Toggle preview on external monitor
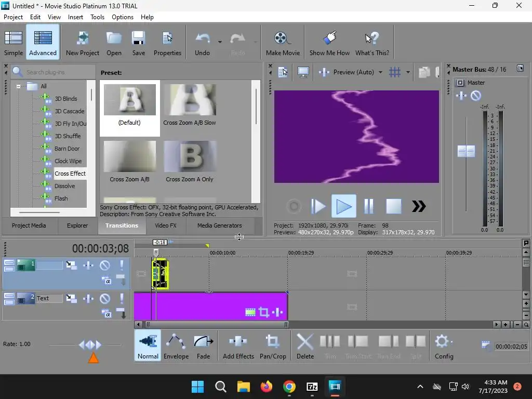Screen dimensions: 532x399 click(x=303, y=72)
